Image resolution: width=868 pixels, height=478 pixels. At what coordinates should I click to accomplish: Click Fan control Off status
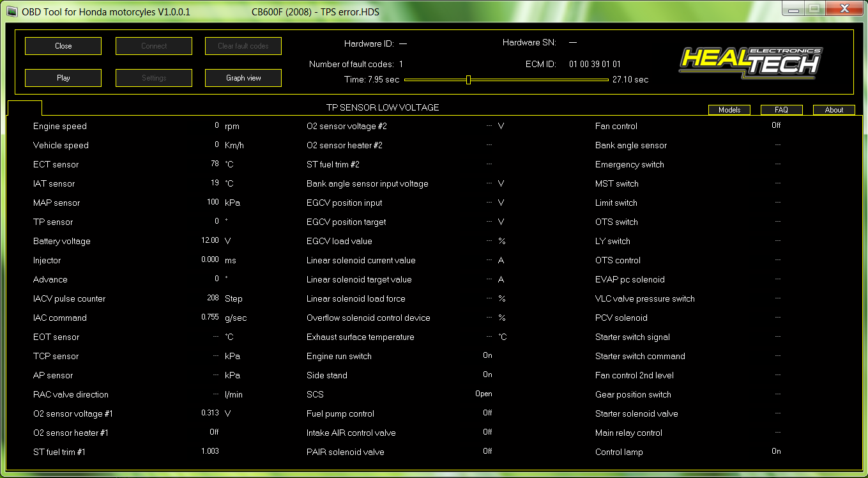(x=776, y=125)
